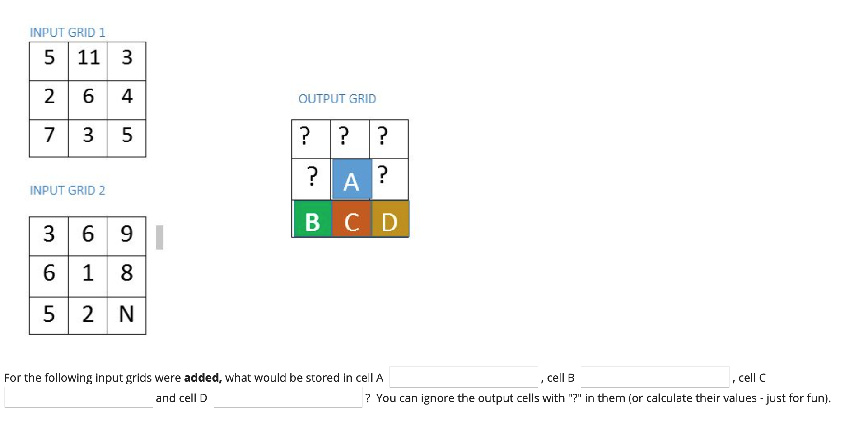Select the input field for cell C

[78, 397]
